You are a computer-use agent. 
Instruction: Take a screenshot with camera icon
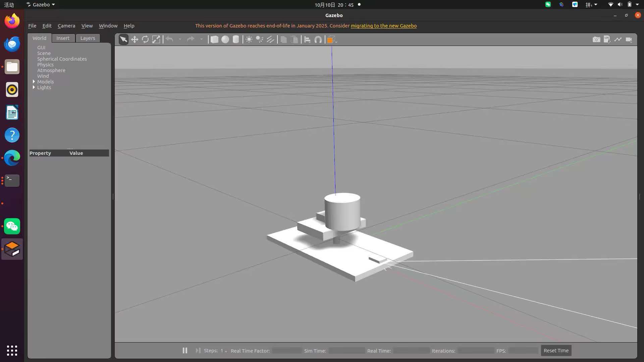(x=596, y=40)
